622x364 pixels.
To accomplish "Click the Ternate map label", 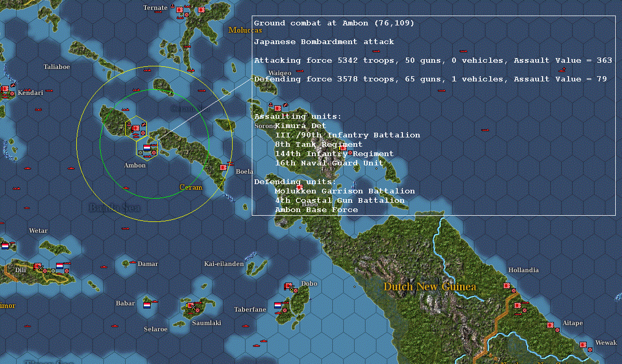I will pyautogui.click(x=155, y=8).
